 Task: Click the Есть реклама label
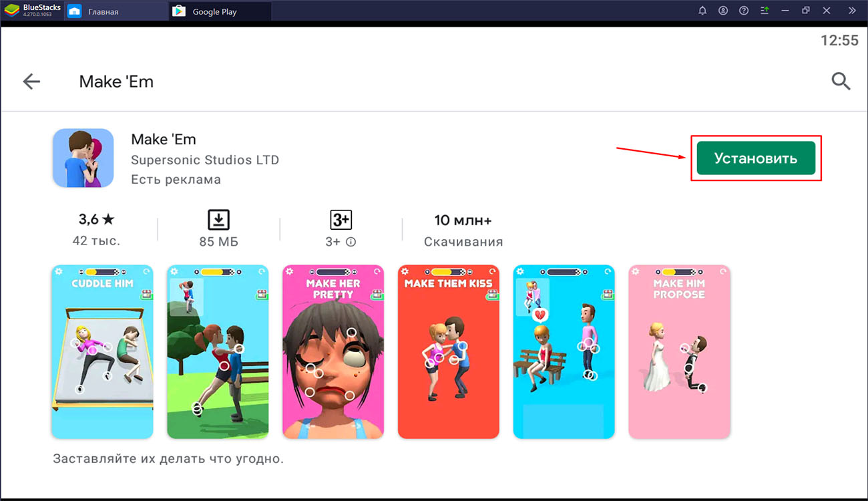pos(176,180)
